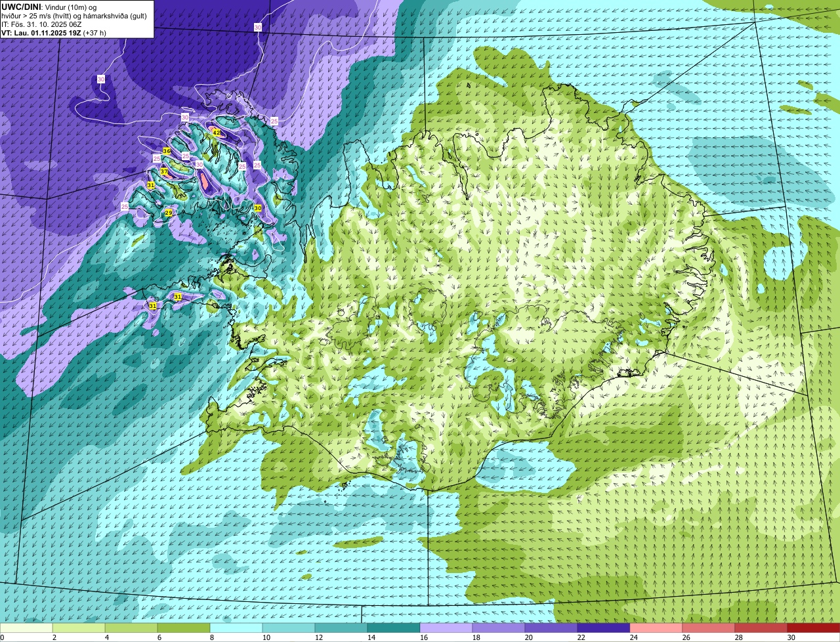Click the legend tick label 4
Image resolution: width=840 pixels, height=642 pixels.
click(106, 637)
